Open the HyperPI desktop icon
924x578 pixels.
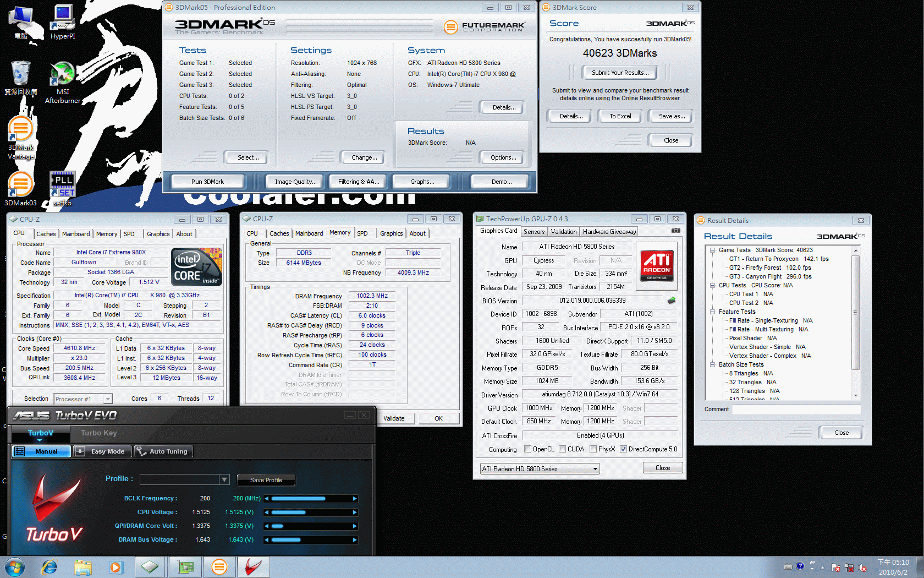63,22
